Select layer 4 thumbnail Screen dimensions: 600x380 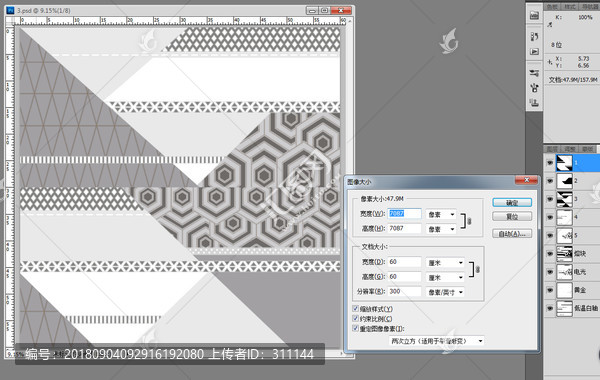coord(564,217)
